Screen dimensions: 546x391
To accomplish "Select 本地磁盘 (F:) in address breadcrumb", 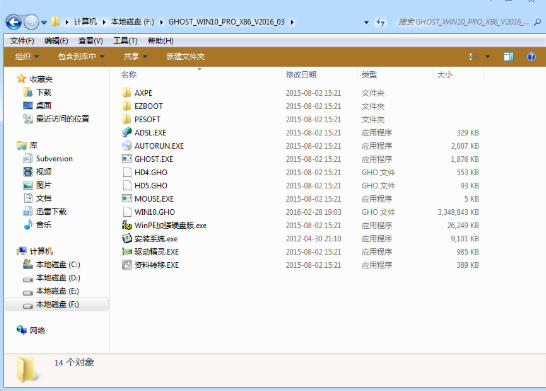I will [x=132, y=22].
